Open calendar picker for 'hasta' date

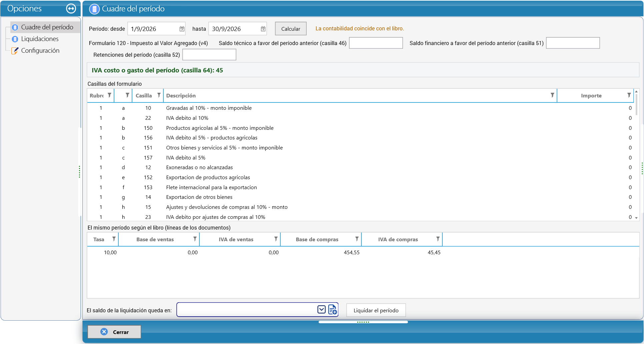pos(263,29)
